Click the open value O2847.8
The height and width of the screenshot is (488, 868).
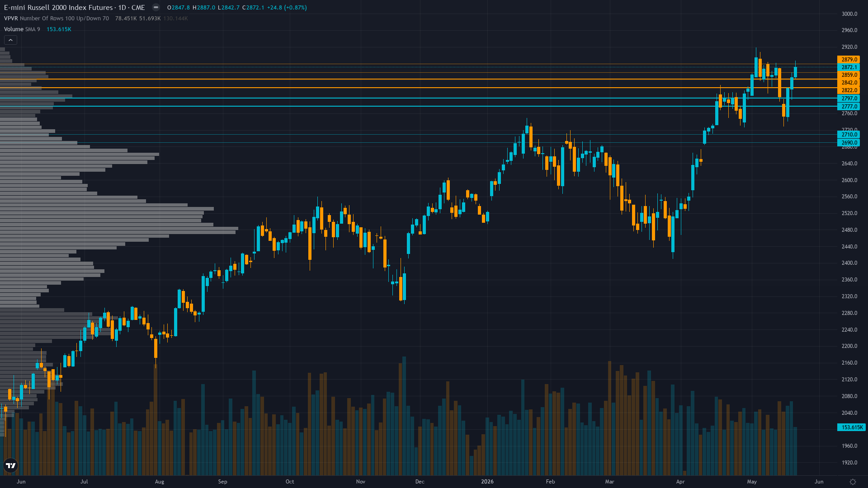pos(179,8)
